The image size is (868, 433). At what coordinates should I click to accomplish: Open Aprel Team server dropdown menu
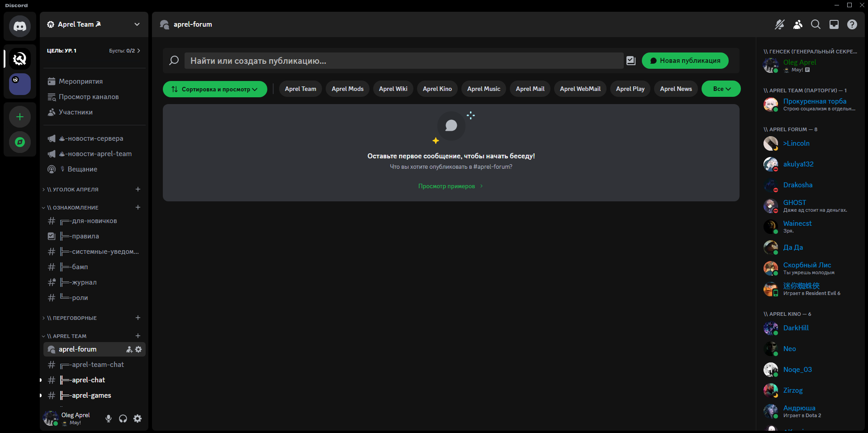click(137, 24)
